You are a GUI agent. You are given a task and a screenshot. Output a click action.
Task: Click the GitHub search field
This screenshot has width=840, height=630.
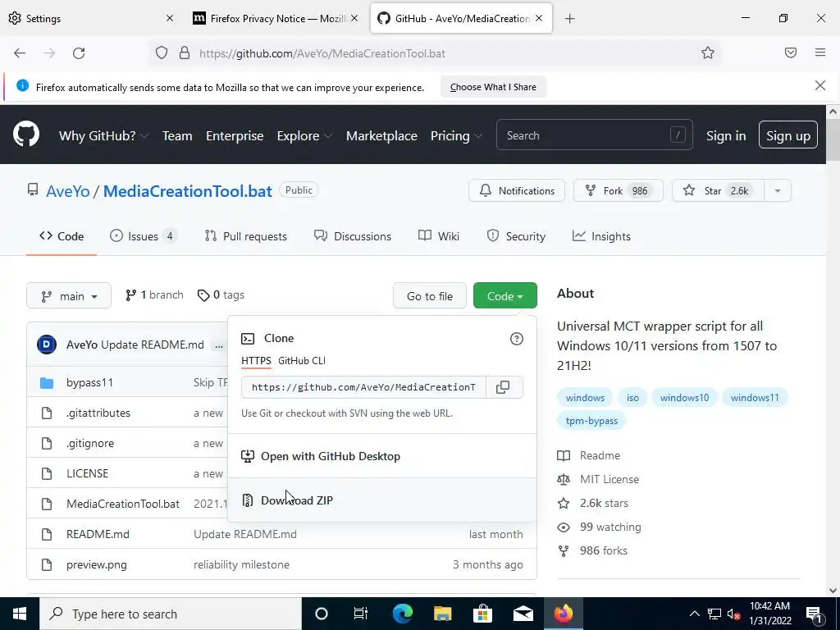click(594, 135)
